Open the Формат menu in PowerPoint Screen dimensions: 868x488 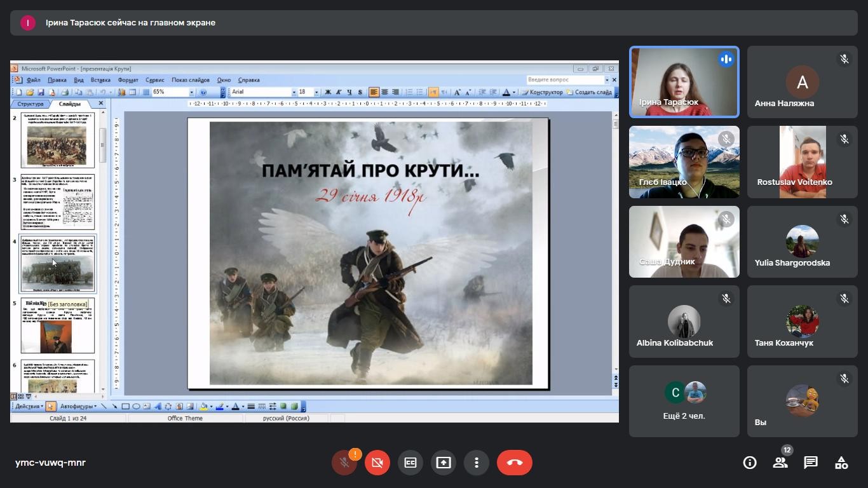(x=128, y=80)
